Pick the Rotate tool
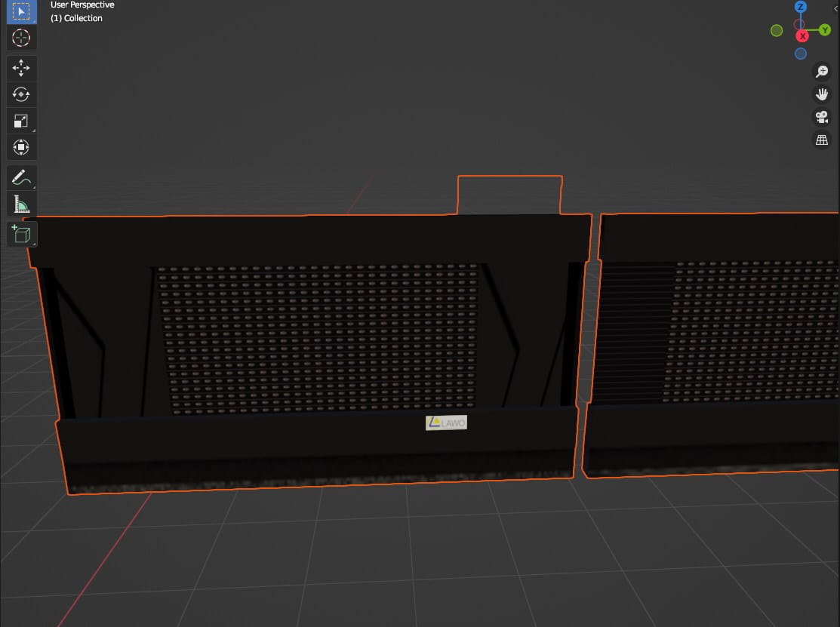Viewport: 840px width, 627px height. pyautogui.click(x=21, y=94)
